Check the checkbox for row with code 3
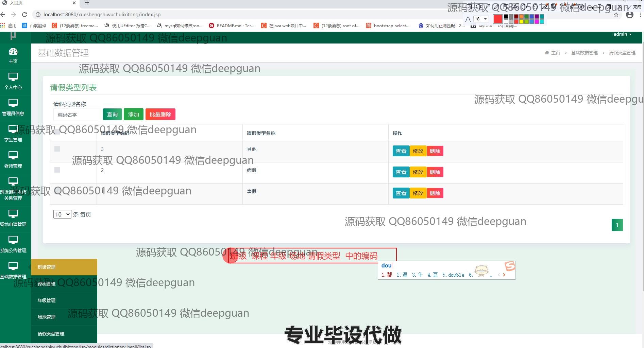 (x=57, y=149)
